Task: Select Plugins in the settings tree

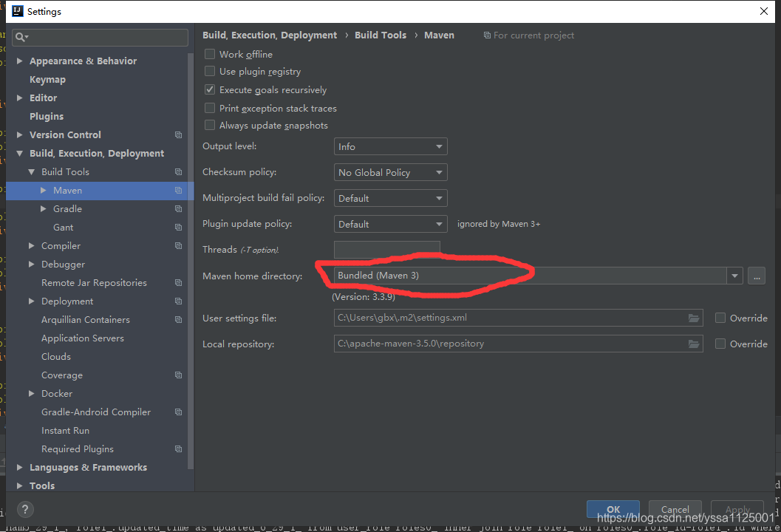Action: coord(47,117)
